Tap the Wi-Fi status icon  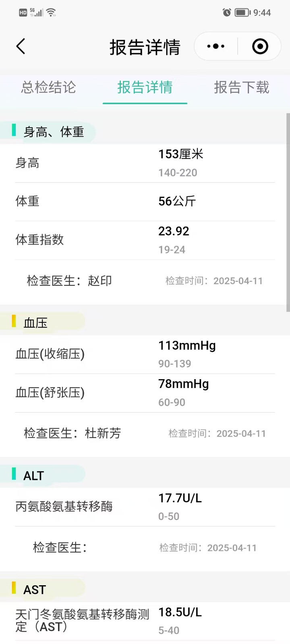click(51, 12)
